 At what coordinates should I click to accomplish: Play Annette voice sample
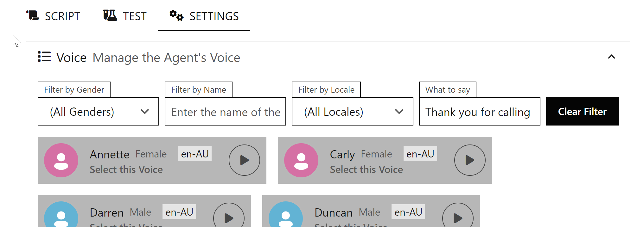click(244, 160)
